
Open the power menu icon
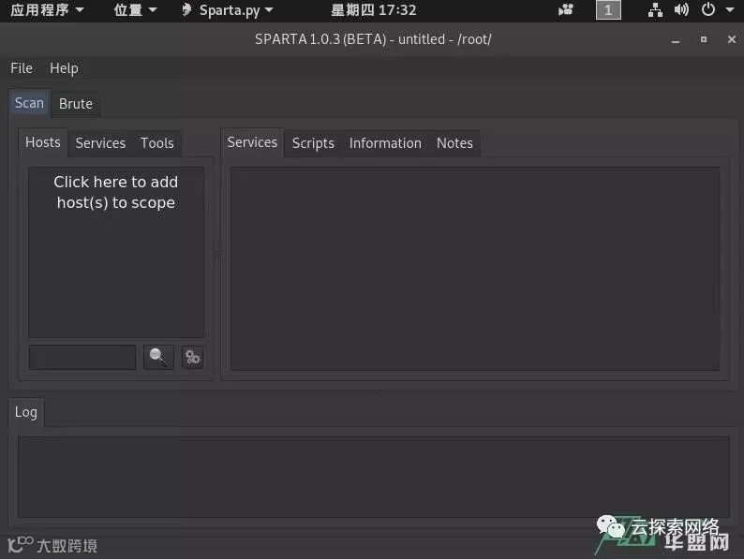click(708, 9)
